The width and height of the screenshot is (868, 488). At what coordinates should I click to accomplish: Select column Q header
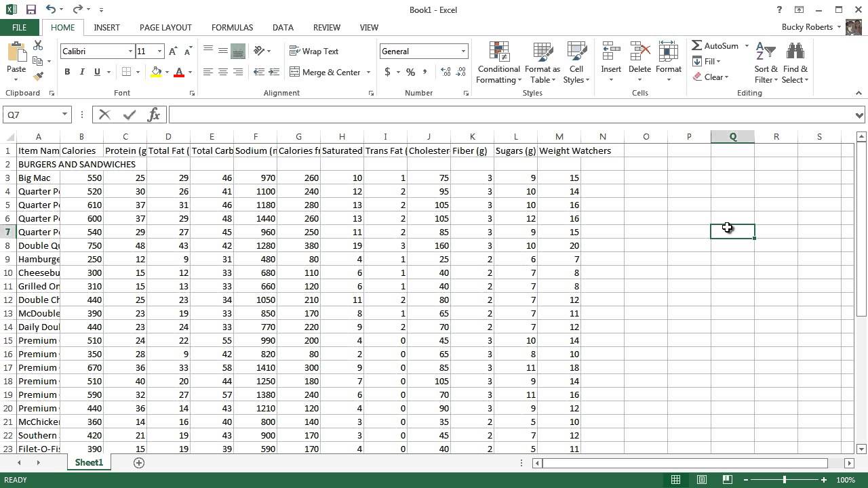point(732,137)
